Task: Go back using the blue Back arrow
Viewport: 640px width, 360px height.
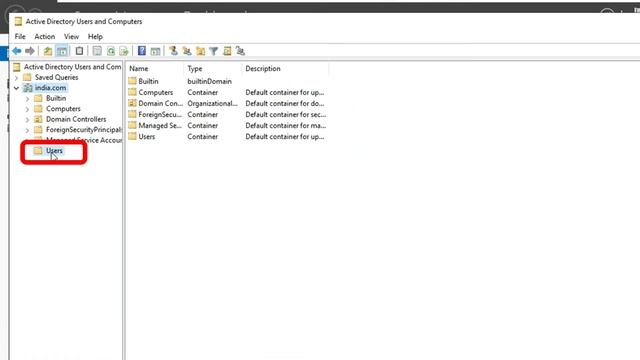Action: pos(17,51)
